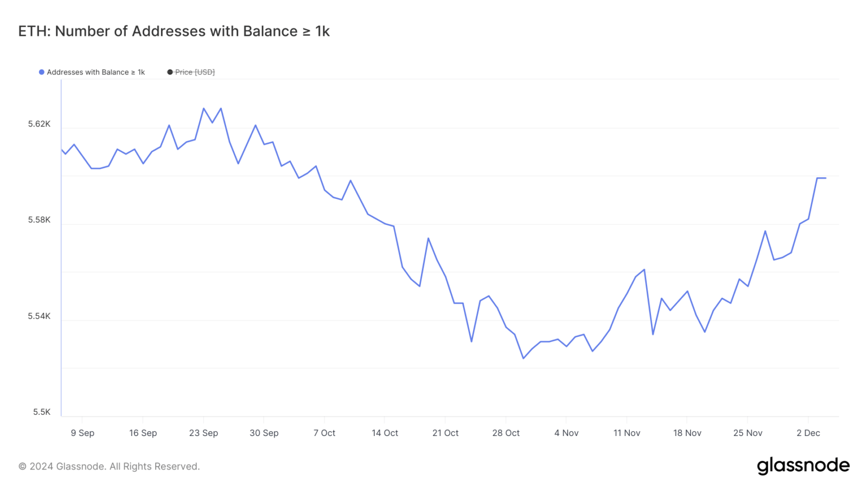Click the 2 Dec axis label
The width and height of the screenshot is (868, 488).
click(808, 433)
